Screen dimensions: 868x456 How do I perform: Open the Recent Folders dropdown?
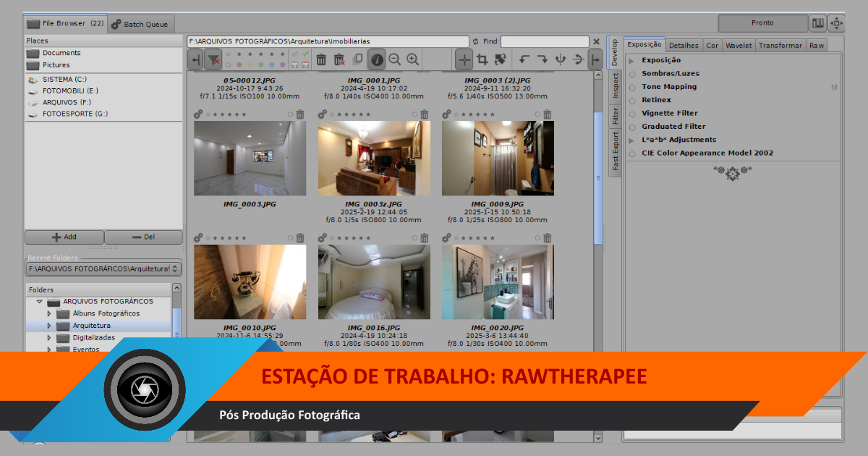103,269
